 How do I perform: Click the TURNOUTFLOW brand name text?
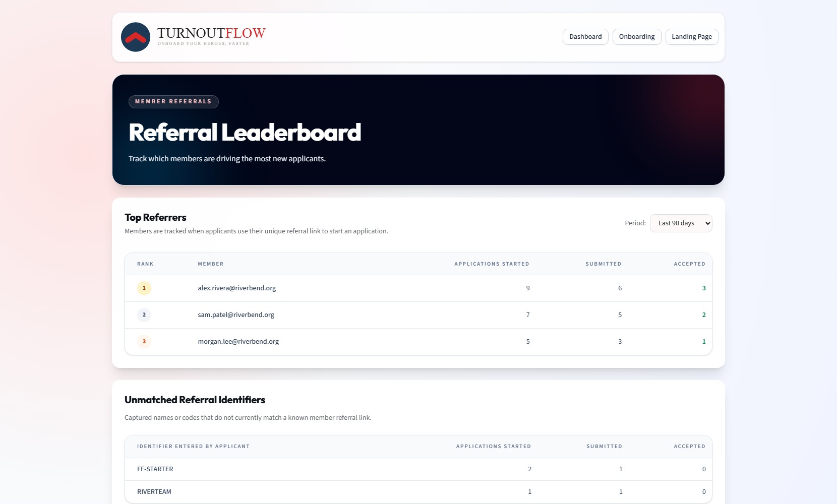211,33
